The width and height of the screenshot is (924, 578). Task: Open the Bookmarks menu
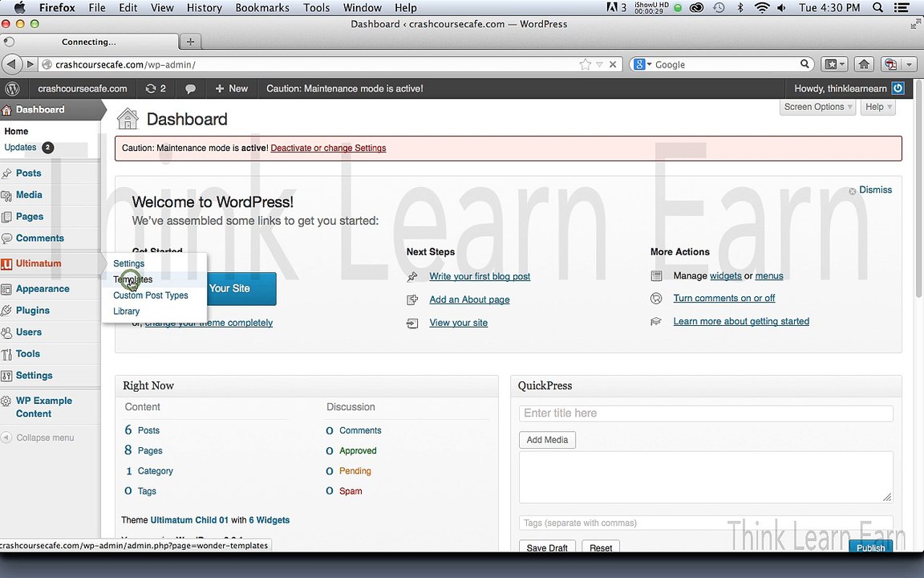click(x=262, y=8)
